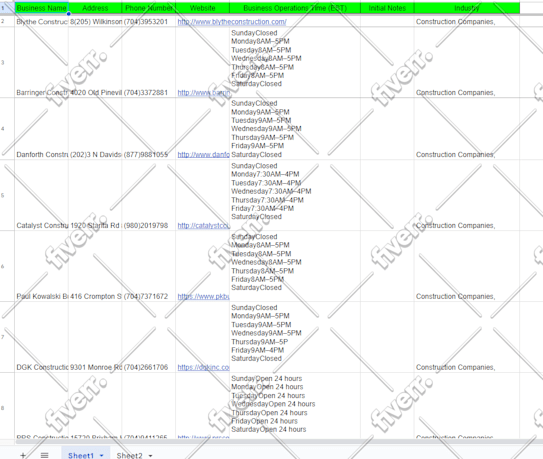Open the Paul Kowalski pkbu website link
The height and width of the screenshot is (459, 543).
[204, 297]
